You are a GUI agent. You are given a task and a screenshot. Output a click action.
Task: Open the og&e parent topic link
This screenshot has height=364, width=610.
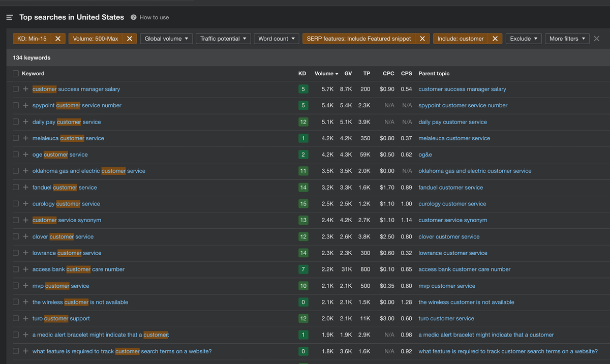coord(425,155)
